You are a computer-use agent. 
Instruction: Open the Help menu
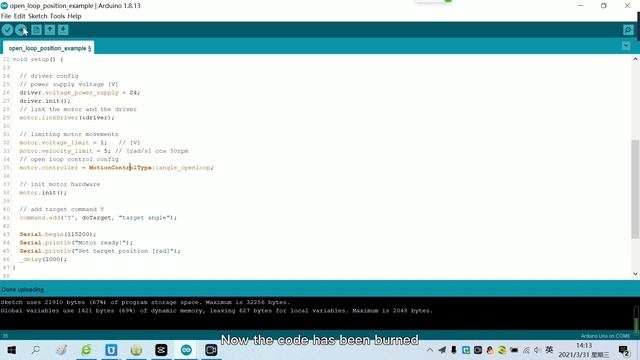(74, 16)
